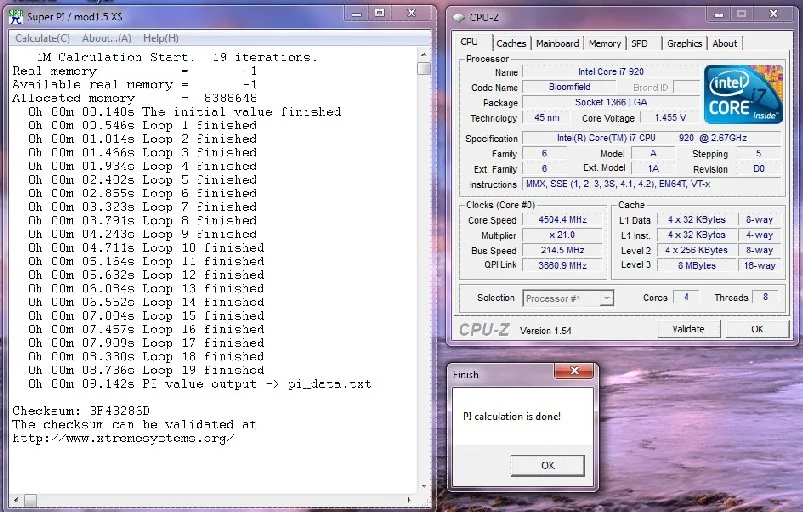Open the Help(H) menu
This screenshot has height=512, width=803.
point(160,38)
